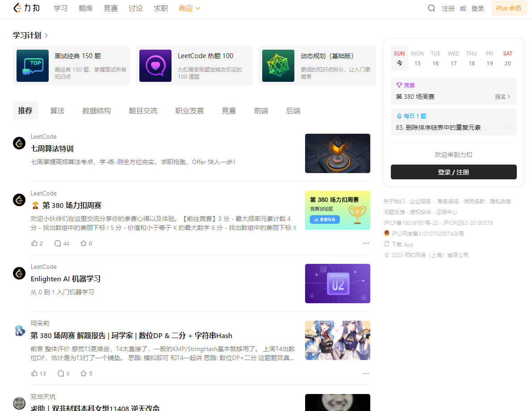
Task: Select SAT 20 in the calendar
Action: click(x=507, y=59)
